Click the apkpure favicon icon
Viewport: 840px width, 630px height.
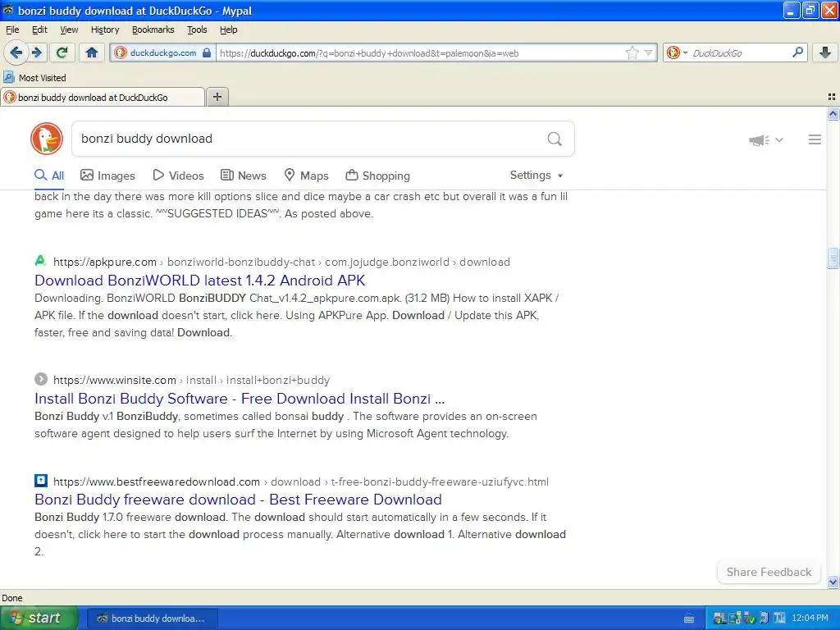click(40, 262)
